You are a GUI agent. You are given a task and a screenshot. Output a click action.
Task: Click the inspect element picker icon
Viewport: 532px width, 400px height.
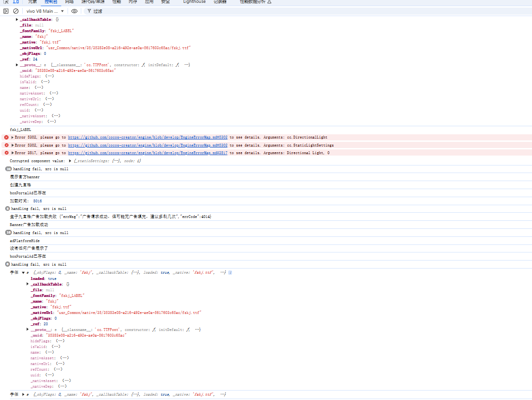[6, 2]
